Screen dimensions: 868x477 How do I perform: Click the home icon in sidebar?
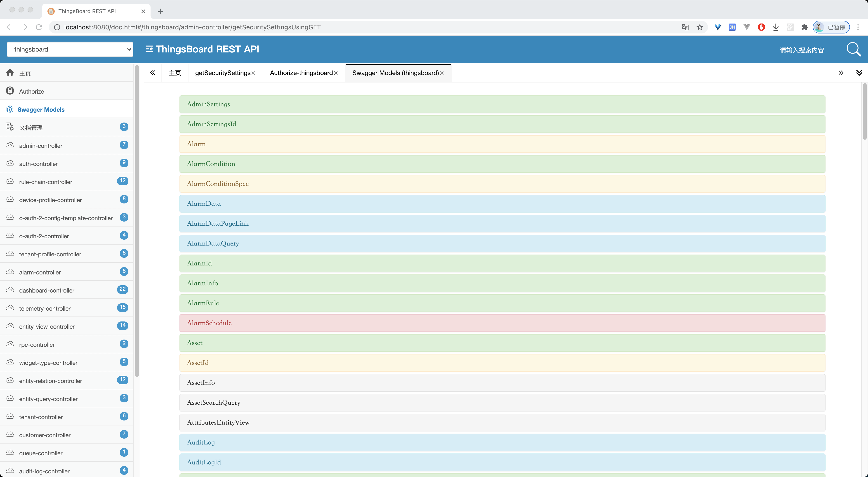click(x=10, y=73)
